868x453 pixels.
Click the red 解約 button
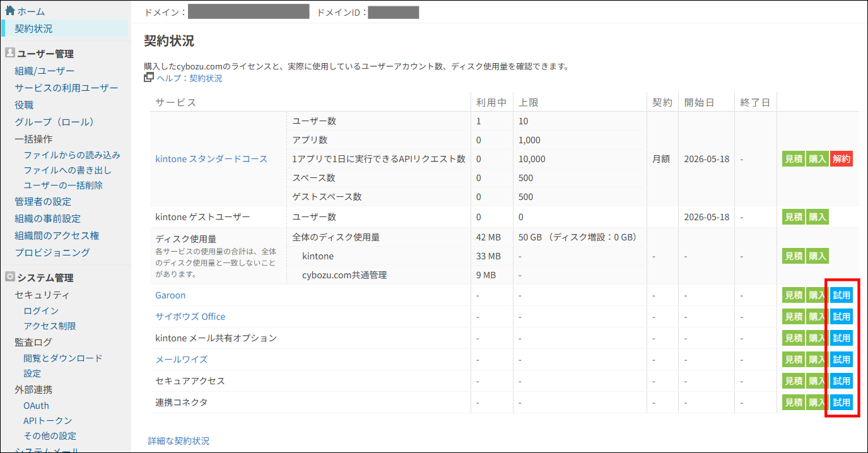point(841,159)
